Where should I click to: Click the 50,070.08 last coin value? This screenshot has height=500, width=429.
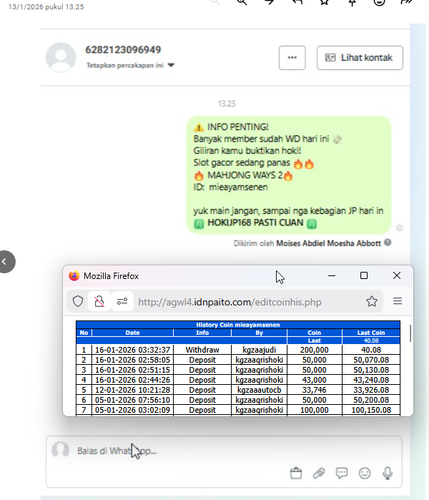point(371,360)
